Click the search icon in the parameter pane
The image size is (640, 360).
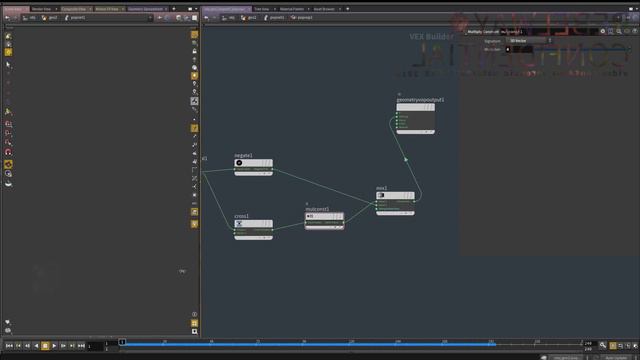(619, 31)
